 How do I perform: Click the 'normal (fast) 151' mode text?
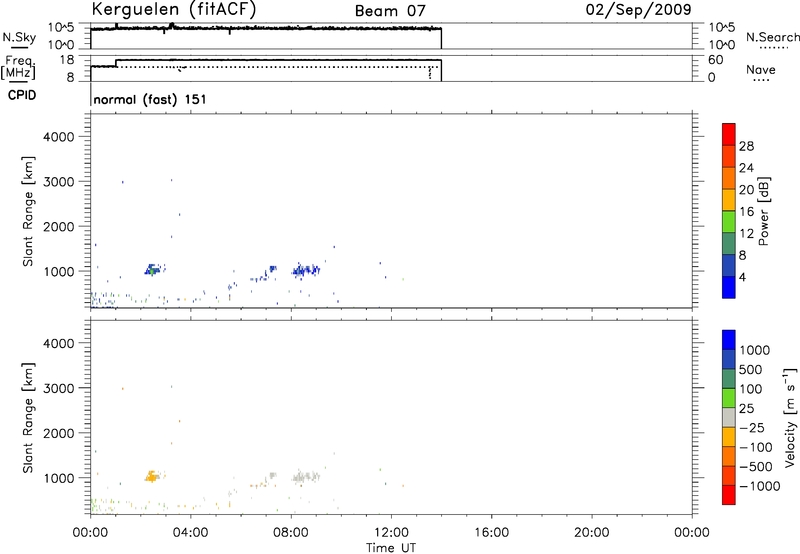point(150,99)
